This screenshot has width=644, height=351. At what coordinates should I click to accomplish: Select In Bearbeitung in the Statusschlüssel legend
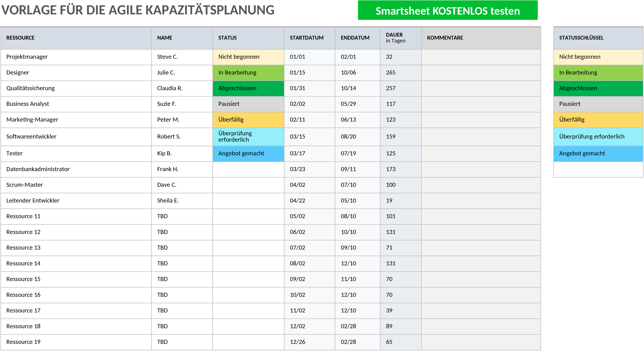[598, 73]
